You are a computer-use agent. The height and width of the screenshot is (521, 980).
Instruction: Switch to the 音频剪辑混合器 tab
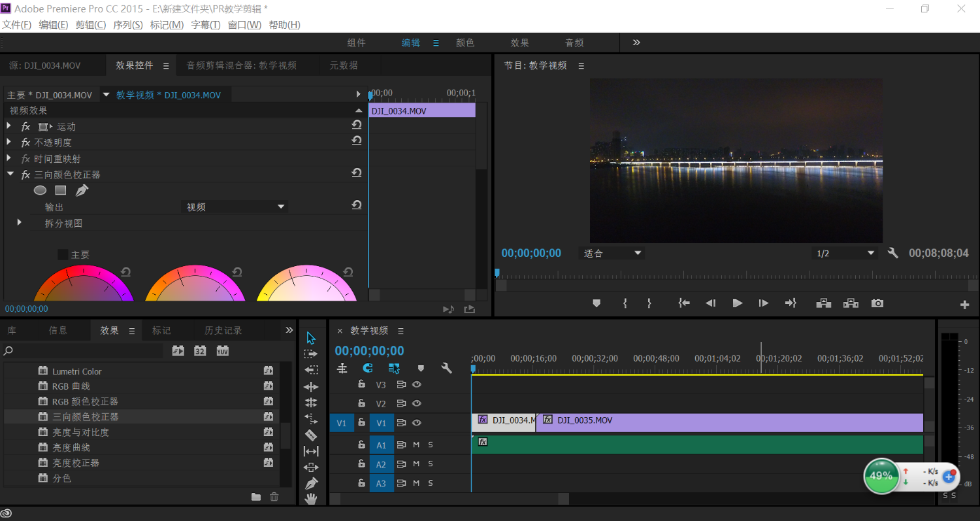[242, 65]
